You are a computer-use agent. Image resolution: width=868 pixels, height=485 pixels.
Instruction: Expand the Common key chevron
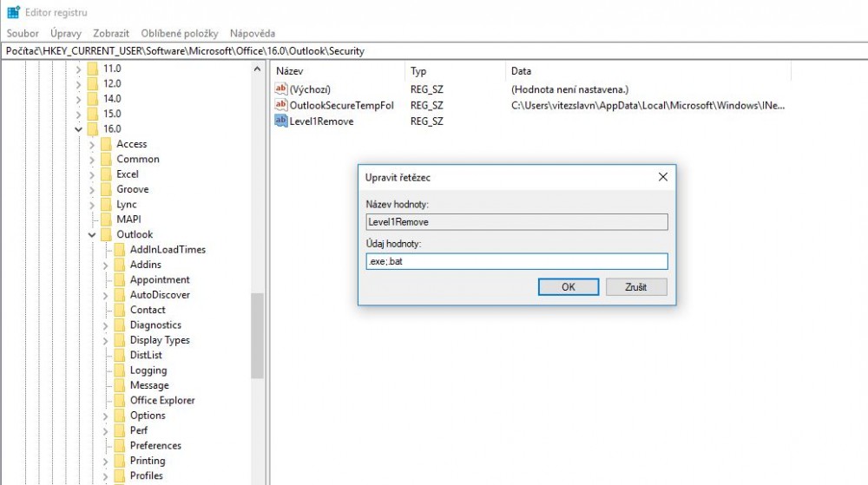tap(92, 160)
